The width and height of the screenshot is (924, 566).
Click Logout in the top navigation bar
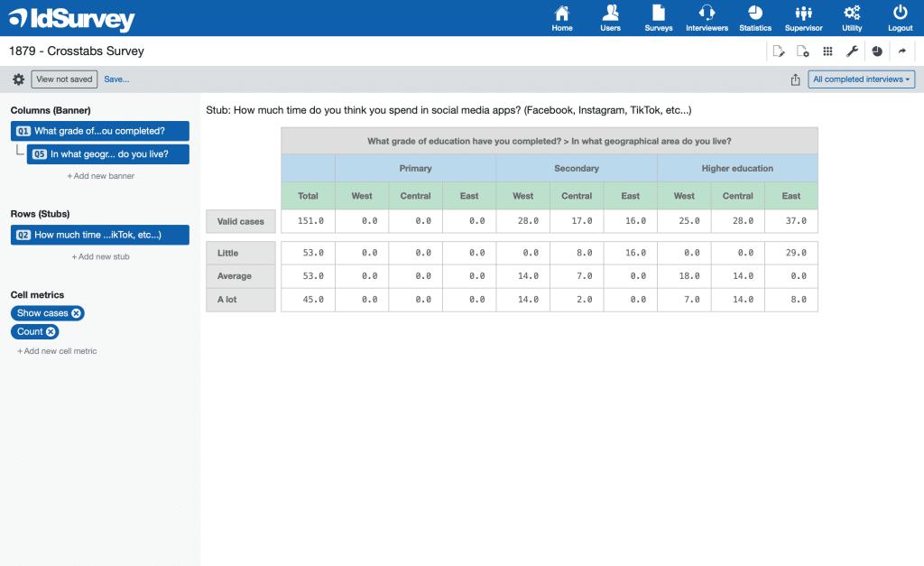coord(900,18)
